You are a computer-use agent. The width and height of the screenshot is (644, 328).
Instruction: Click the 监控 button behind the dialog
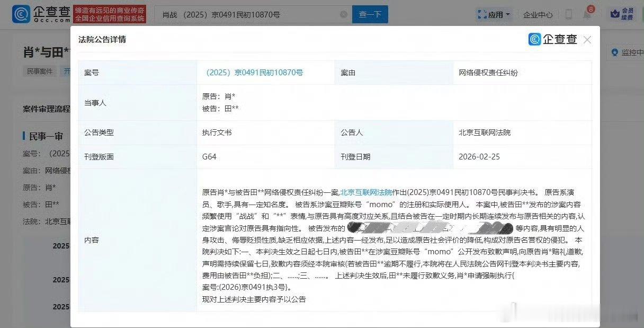click(x=627, y=52)
